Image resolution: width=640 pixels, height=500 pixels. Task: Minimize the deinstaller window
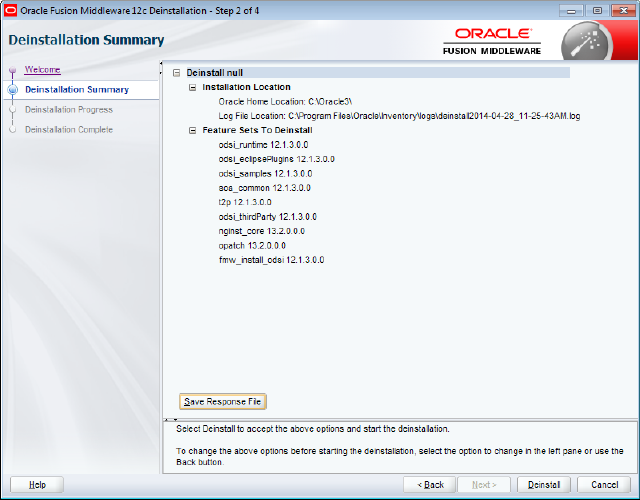(571, 11)
